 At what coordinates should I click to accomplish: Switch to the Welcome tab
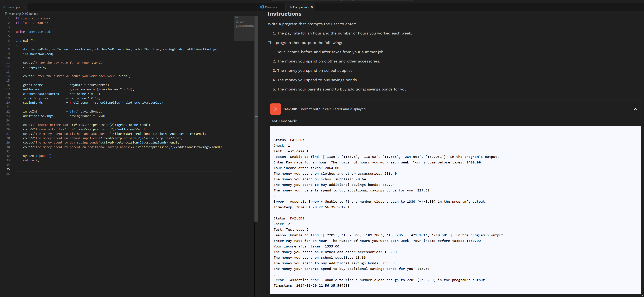(271, 7)
